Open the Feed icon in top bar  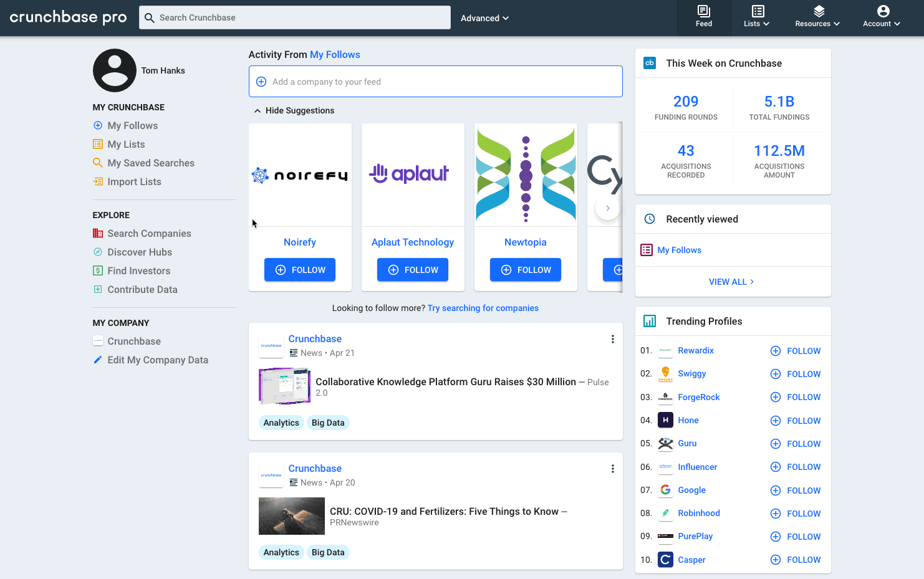[x=703, y=17]
